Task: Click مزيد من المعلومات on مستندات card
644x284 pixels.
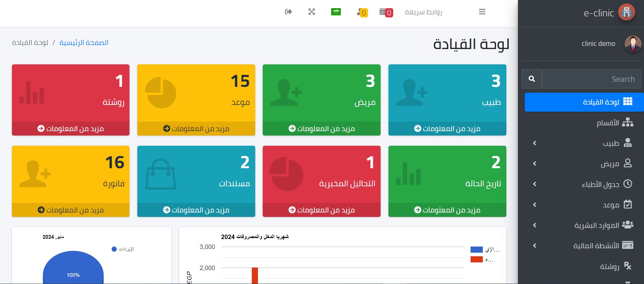Action: tap(196, 210)
